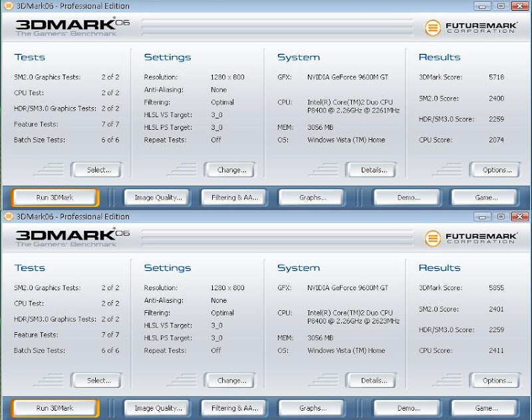532x420 pixels.
Task: Click Windows Vista (TM) Home in upper window
Action: click(x=346, y=140)
